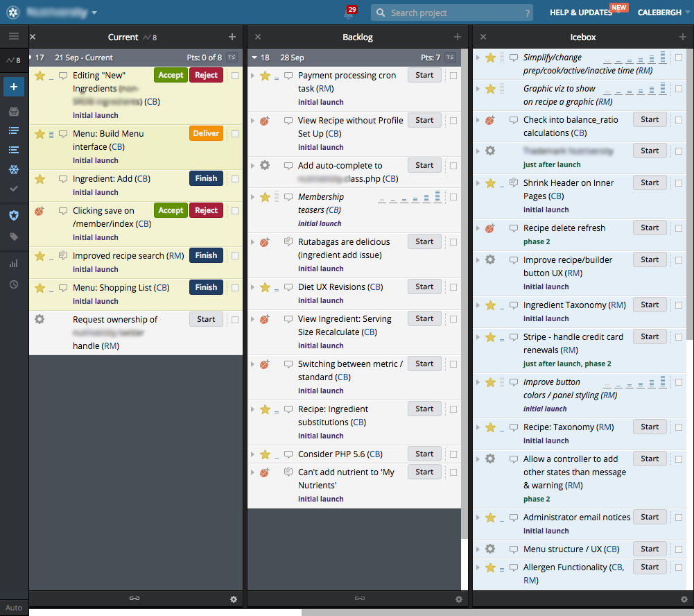Select checkbox for Payment processing cron task
Image resolution: width=694 pixels, height=616 pixels.
pyautogui.click(x=453, y=76)
